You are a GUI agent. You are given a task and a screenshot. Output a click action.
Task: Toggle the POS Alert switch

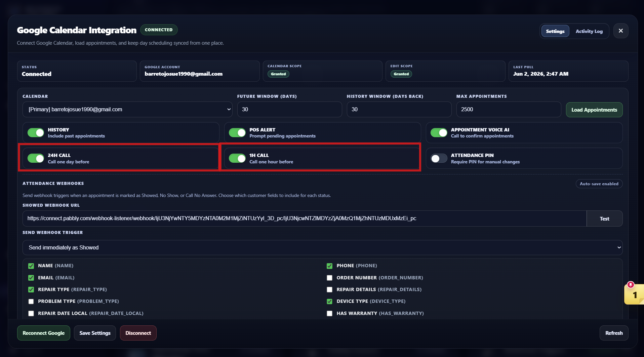(237, 133)
